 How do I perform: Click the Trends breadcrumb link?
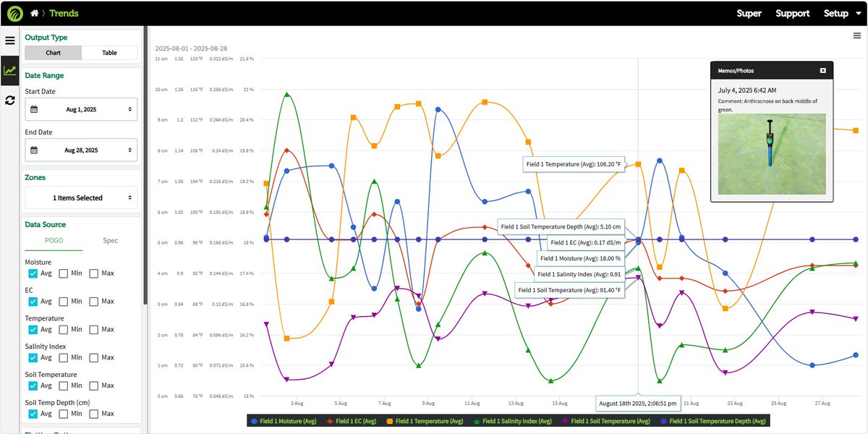pos(64,13)
